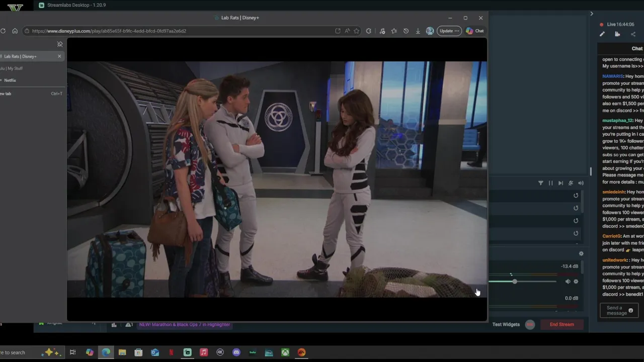Open Read Aloud in Edge address bar
The image size is (644, 362).
point(347,31)
